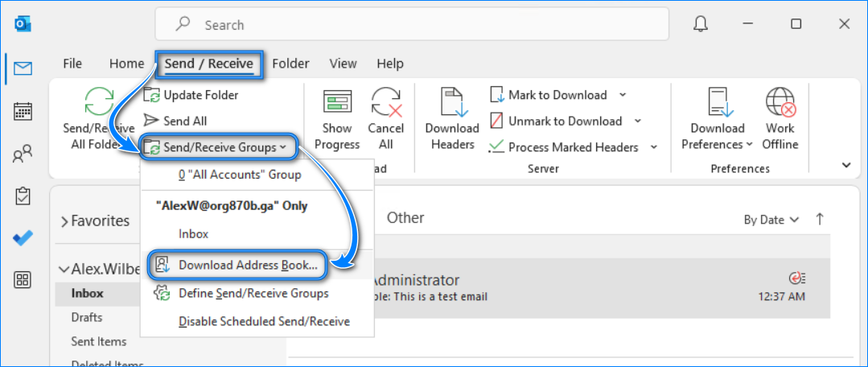Open the Calendar view in sidebar
The width and height of the screenshot is (868, 367).
(23, 111)
